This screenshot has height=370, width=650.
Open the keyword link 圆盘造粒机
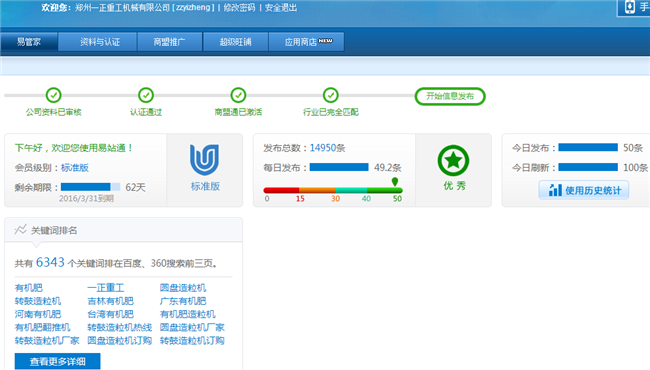183,288
